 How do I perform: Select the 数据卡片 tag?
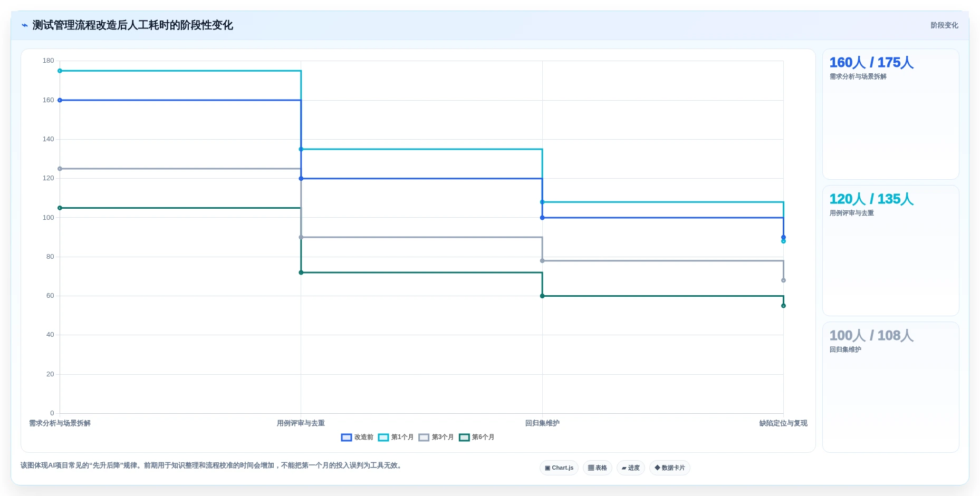click(x=670, y=468)
